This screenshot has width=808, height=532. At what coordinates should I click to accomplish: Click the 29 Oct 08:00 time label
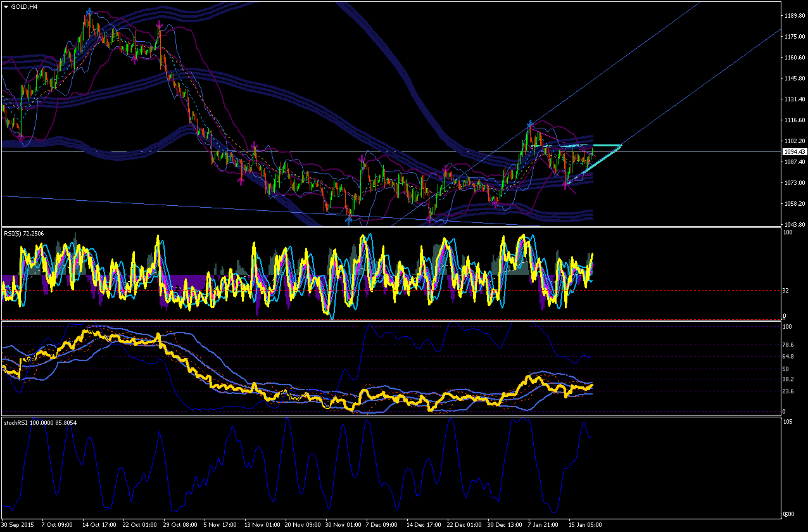pos(180,525)
